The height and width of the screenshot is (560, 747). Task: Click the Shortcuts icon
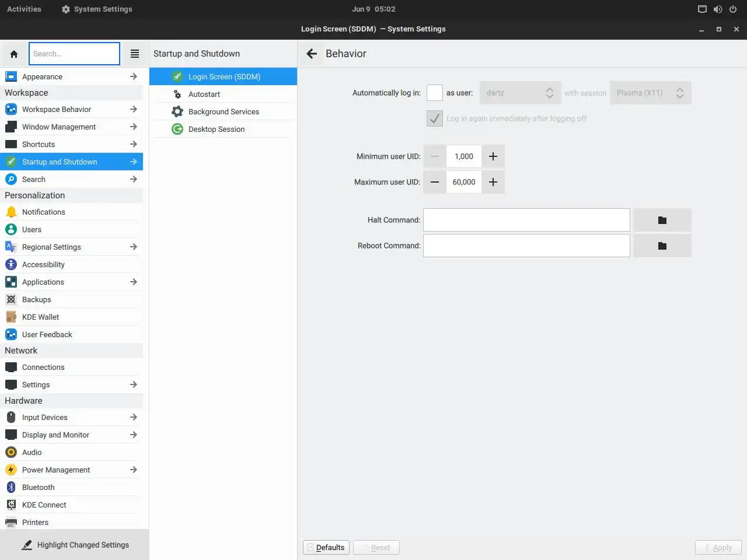(11, 144)
